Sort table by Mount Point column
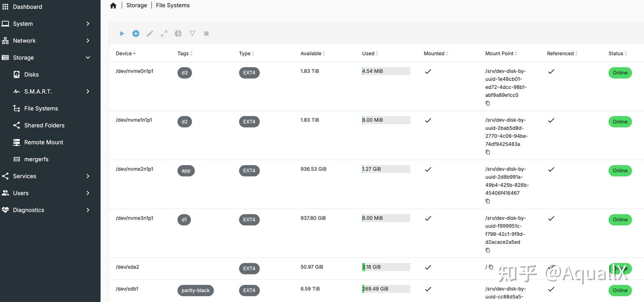Screen dimensions: 644x302 click(x=501, y=53)
